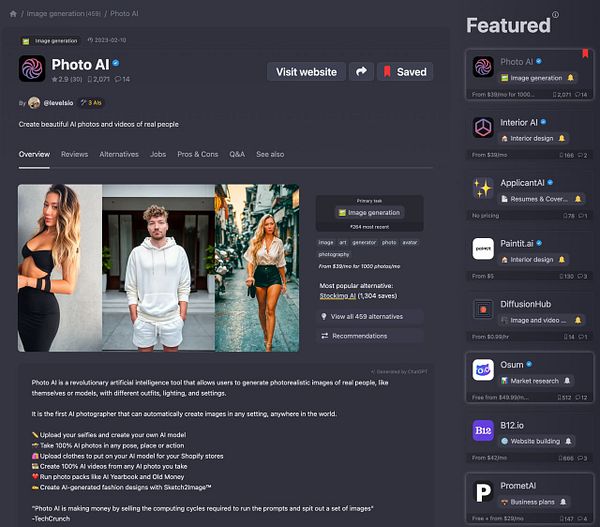Click the Image and video tag
Screen dimensions: 600x527
coord(534,320)
